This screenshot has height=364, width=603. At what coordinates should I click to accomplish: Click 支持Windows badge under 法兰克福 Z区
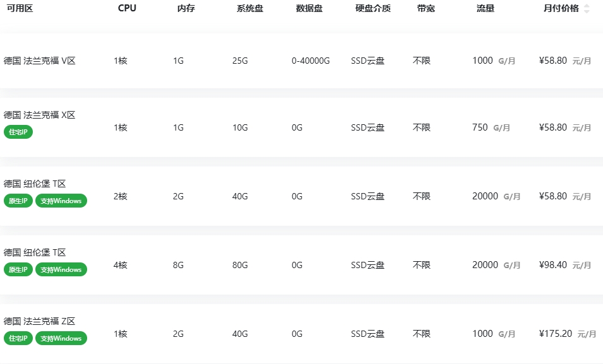(61, 338)
